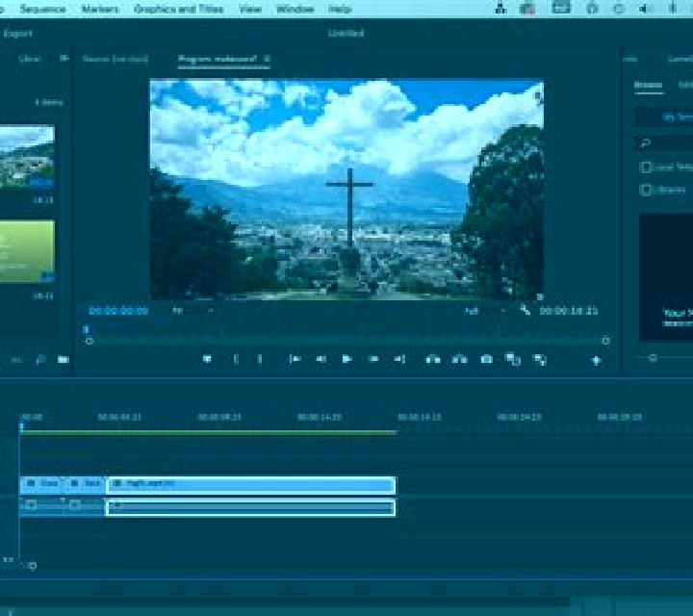Image resolution: width=693 pixels, height=616 pixels.
Task: Click the Add Marker icon in Program monitor
Action: click(x=207, y=359)
